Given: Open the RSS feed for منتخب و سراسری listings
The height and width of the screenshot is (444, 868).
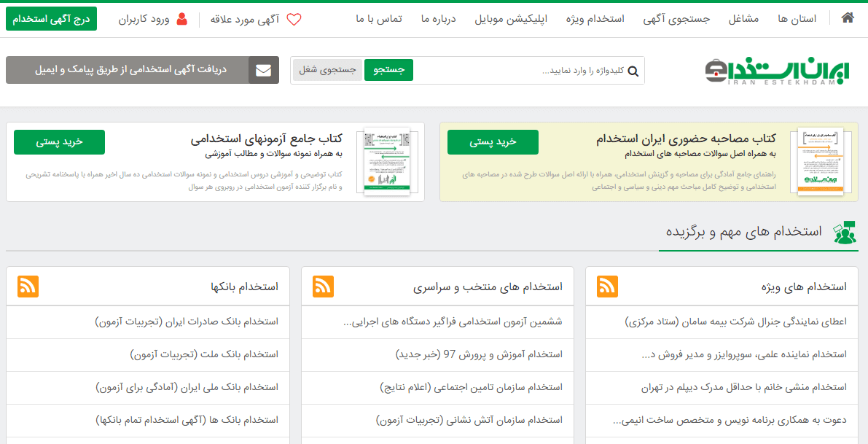Looking at the screenshot, I should (324, 287).
